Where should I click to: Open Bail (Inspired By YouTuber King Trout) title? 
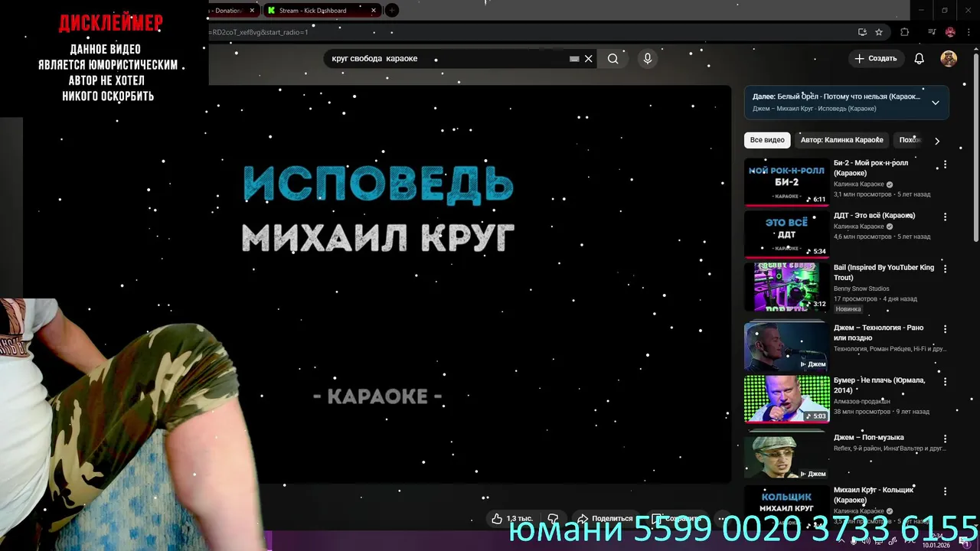pos(884,272)
